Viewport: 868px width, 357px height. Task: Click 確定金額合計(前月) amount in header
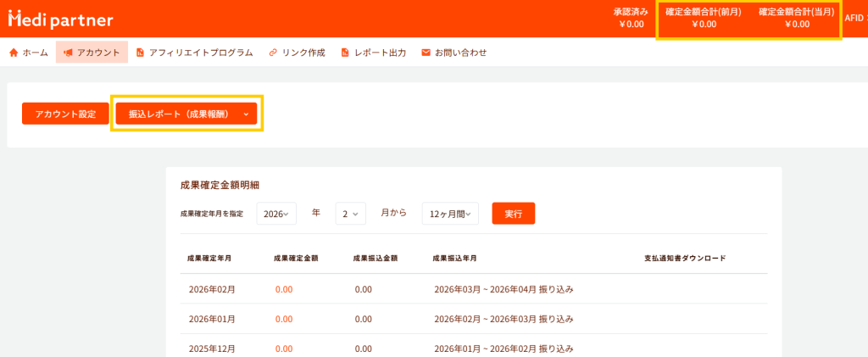pos(704,25)
